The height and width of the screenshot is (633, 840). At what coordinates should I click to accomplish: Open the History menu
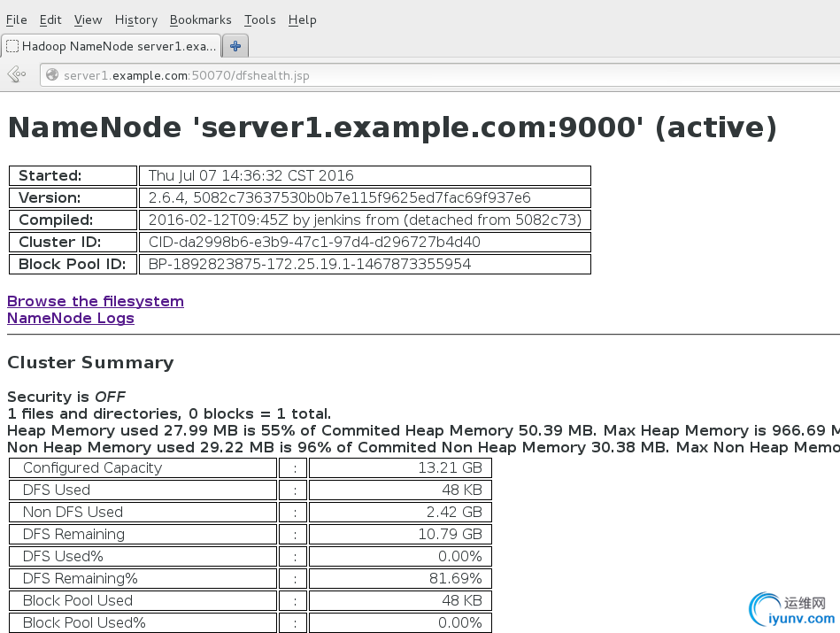pos(136,19)
